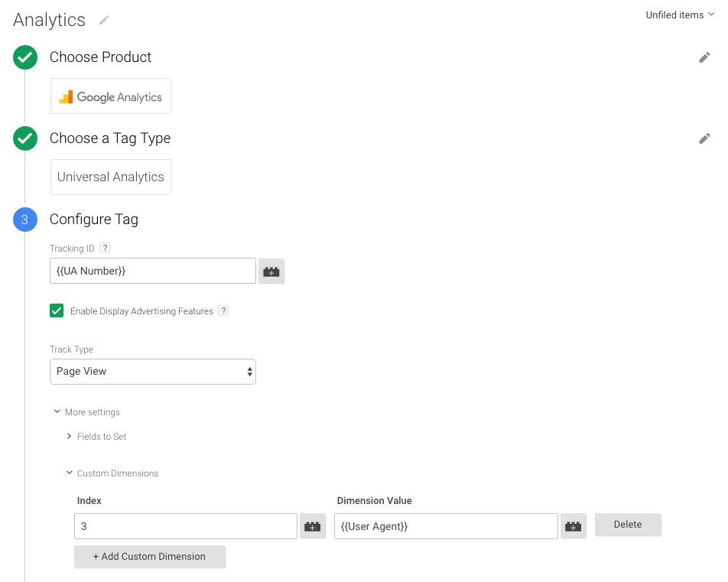Click green checkmark for Choose a Tag Type

pos(25,138)
